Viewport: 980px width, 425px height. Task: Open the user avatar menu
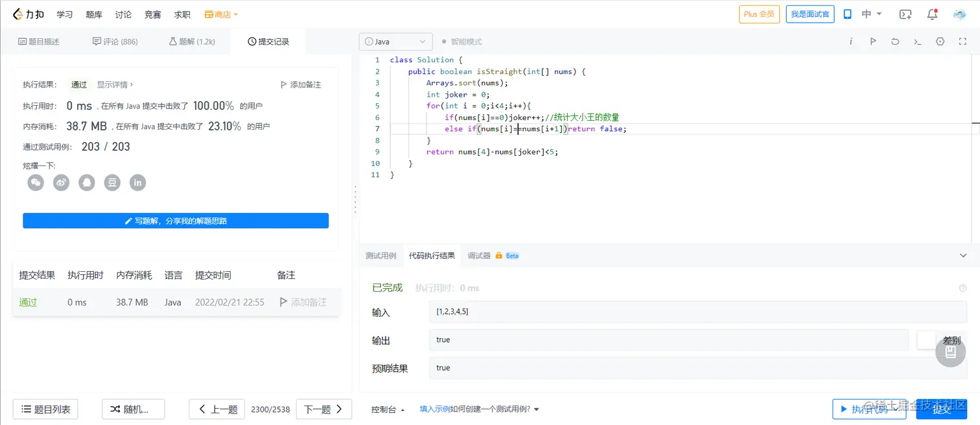[x=959, y=14]
